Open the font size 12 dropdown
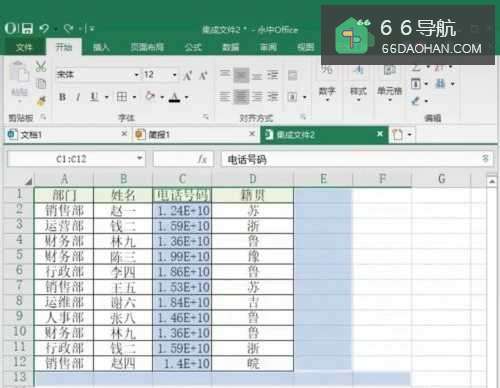Viewport: 500px width, 388px height. [x=174, y=75]
